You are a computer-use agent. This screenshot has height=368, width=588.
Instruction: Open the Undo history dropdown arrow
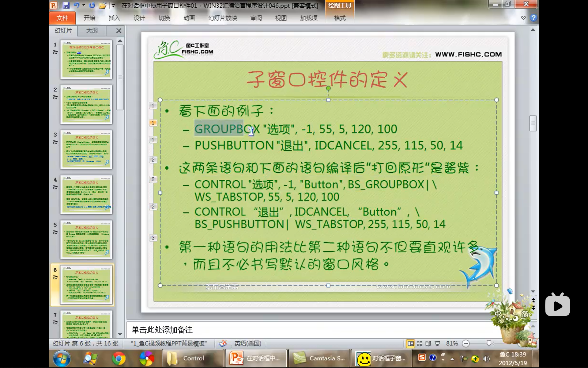[84, 5]
